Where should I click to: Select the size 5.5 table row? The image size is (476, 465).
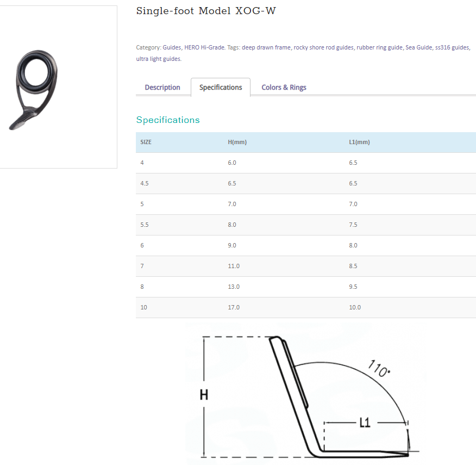(x=306, y=225)
